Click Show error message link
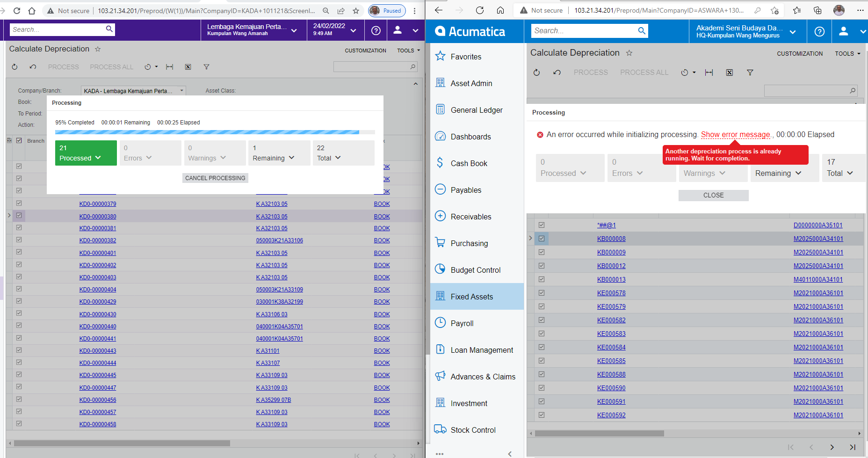 [735, 134]
